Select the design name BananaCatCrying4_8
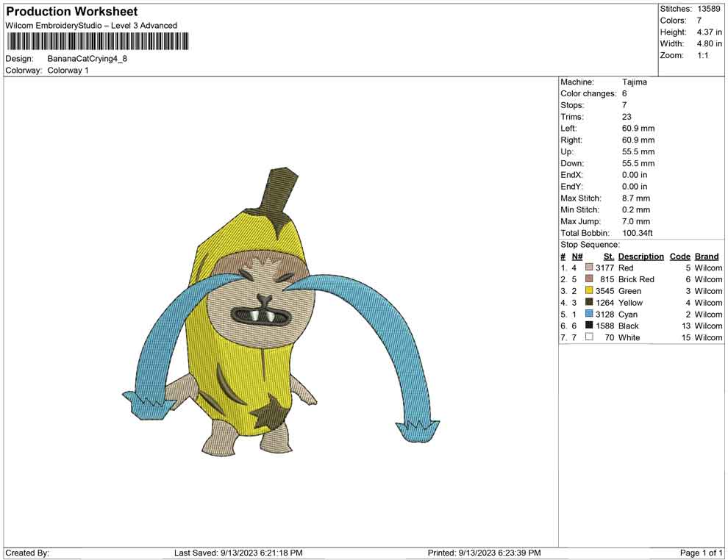This screenshot has width=728, height=560. pyautogui.click(x=88, y=59)
